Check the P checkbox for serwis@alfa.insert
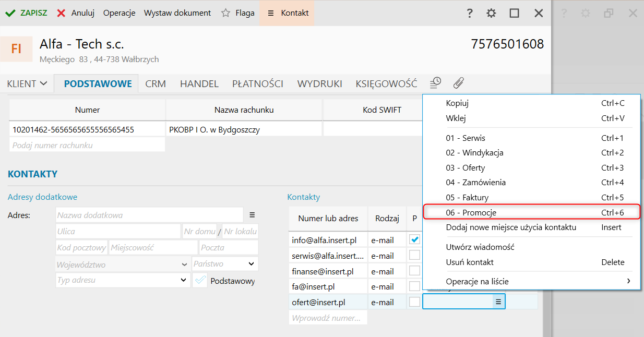The height and width of the screenshot is (337, 644). tap(414, 256)
